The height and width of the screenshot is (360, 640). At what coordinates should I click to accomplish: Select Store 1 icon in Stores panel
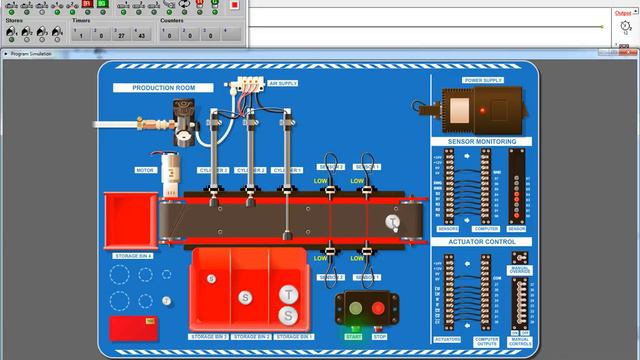coord(11,31)
